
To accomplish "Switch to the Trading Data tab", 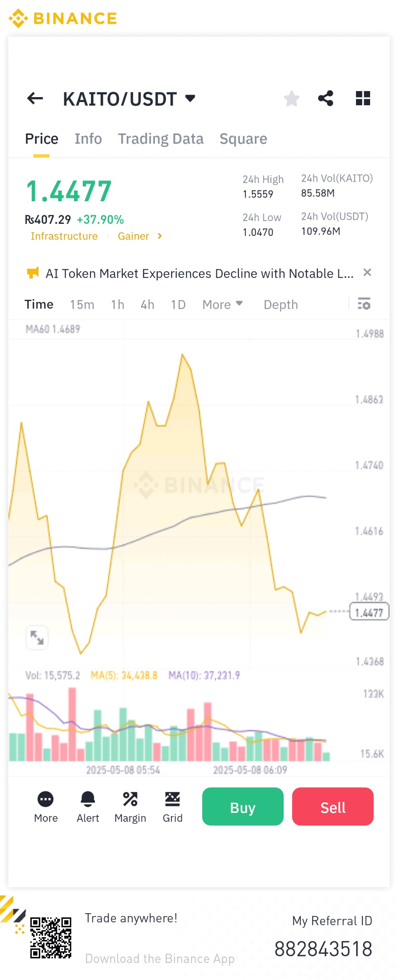I will tap(161, 139).
